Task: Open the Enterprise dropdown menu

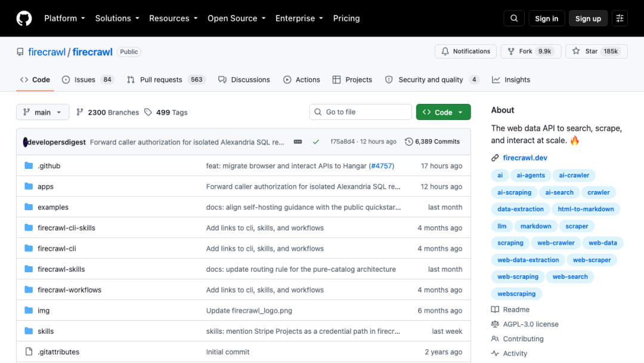Action: [299, 19]
